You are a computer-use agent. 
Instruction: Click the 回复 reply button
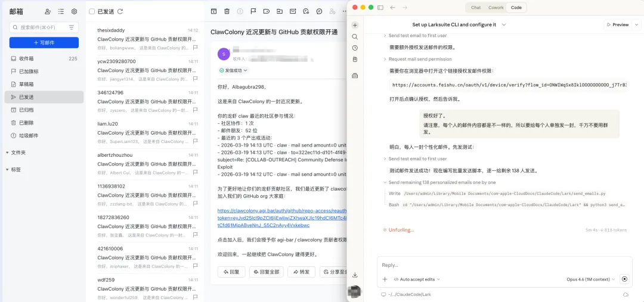[231, 272]
